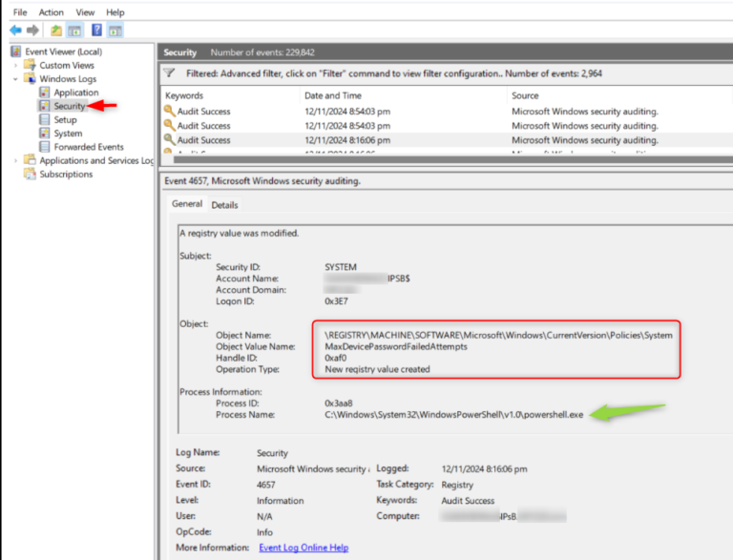Open the View menu
This screenshot has height=560, width=733.
tap(85, 12)
